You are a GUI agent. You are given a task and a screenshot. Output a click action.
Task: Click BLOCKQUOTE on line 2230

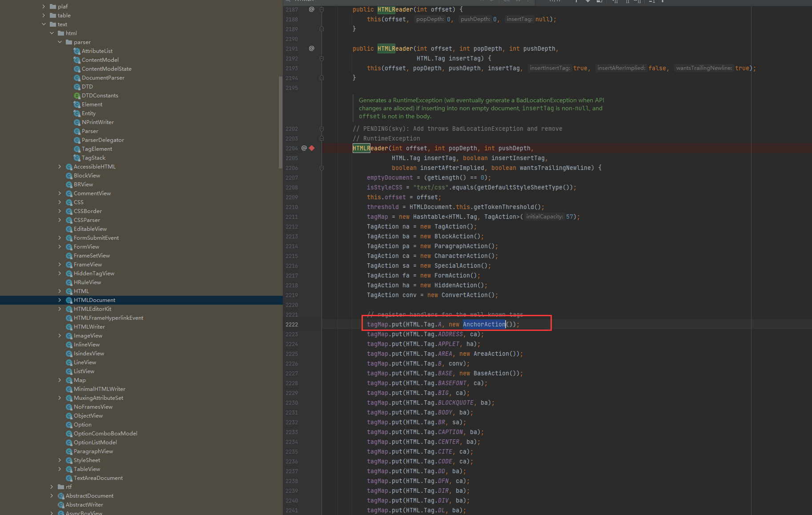click(456, 402)
